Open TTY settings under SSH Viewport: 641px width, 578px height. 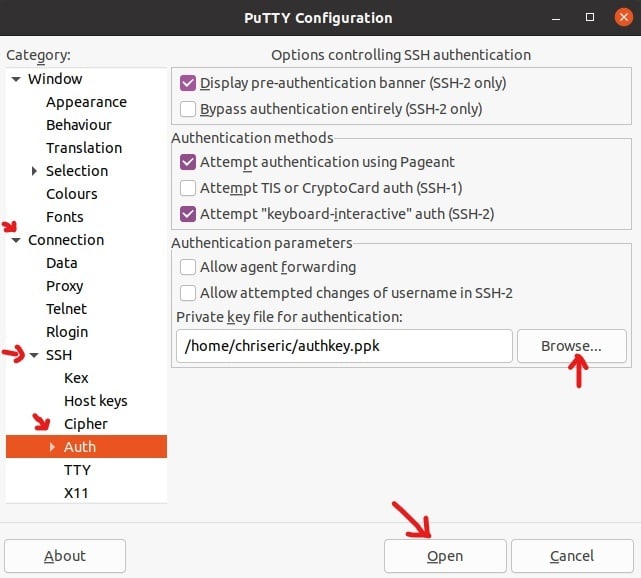tap(77, 470)
